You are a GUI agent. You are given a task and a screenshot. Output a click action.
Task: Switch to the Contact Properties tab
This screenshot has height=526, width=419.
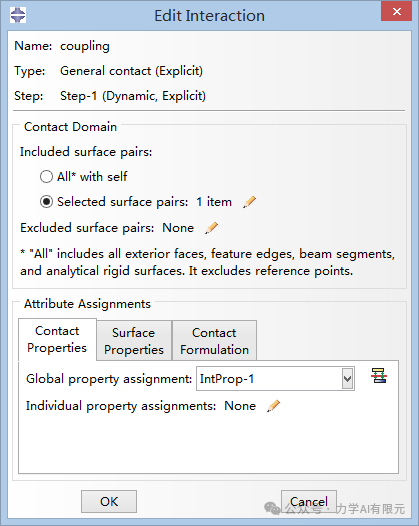click(57, 339)
